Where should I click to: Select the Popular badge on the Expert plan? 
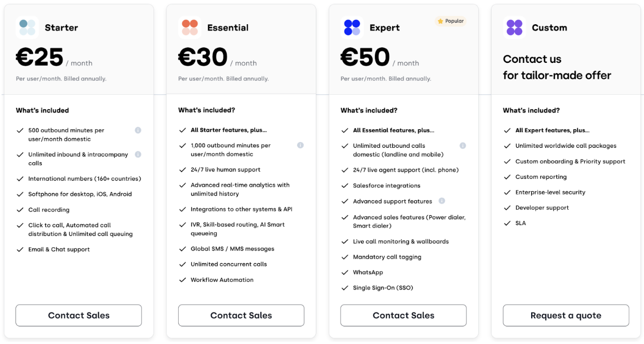[450, 21]
